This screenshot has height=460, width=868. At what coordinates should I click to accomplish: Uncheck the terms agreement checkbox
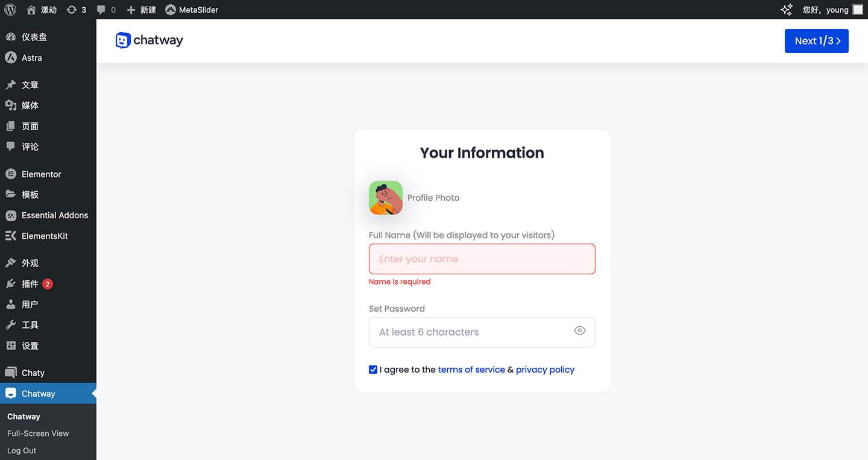click(x=373, y=370)
